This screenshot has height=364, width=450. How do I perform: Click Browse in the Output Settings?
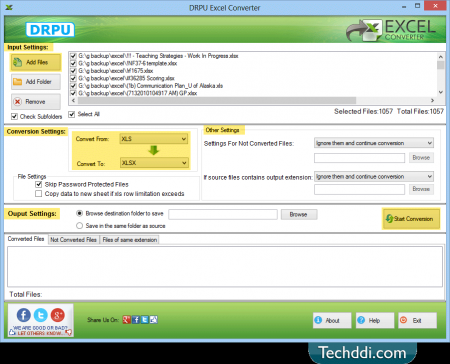(299, 214)
